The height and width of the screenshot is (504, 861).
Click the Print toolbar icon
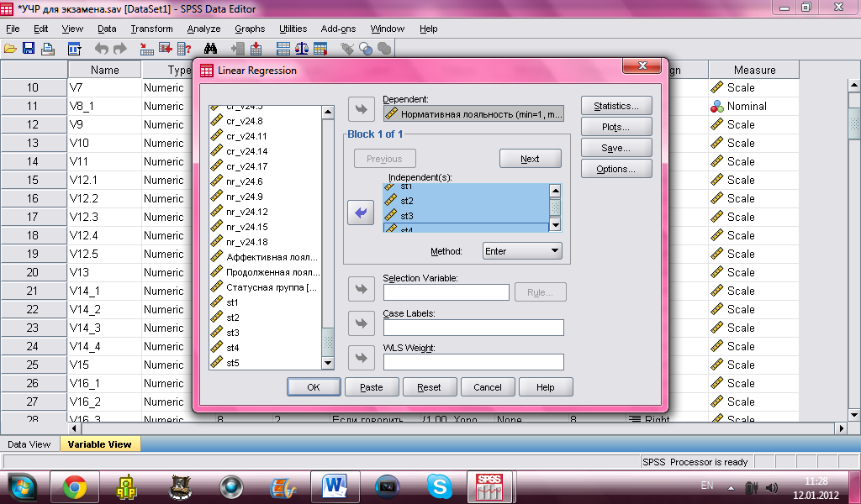click(48, 49)
